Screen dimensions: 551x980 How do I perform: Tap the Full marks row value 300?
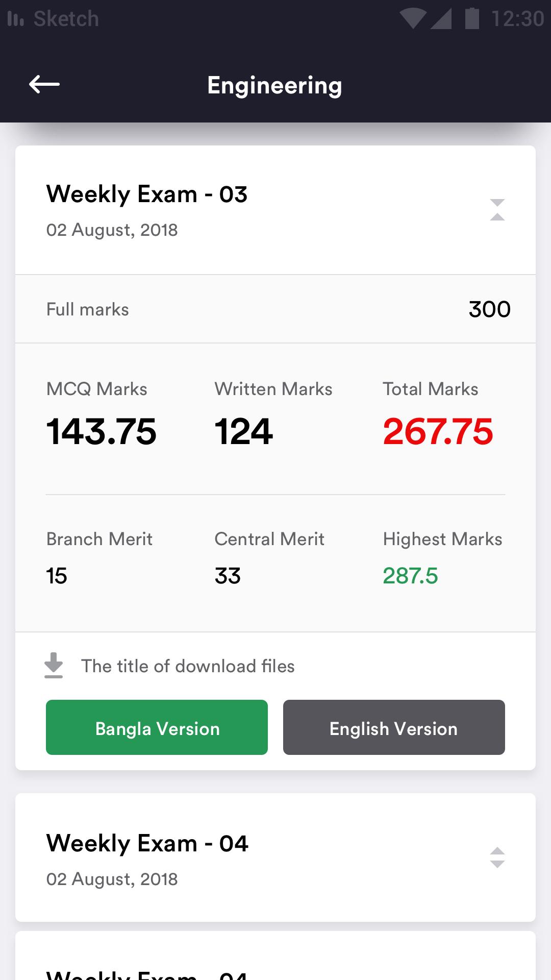click(489, 309)
